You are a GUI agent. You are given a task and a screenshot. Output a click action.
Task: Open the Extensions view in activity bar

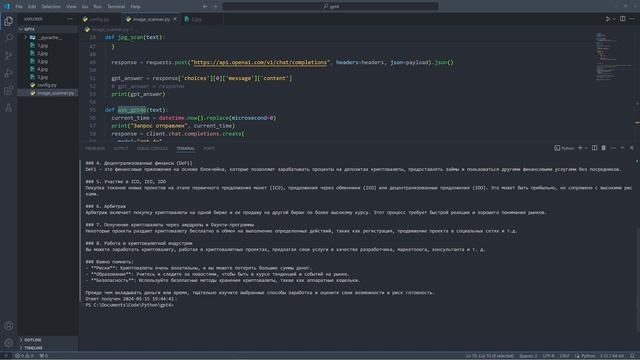tap(9, 90)
